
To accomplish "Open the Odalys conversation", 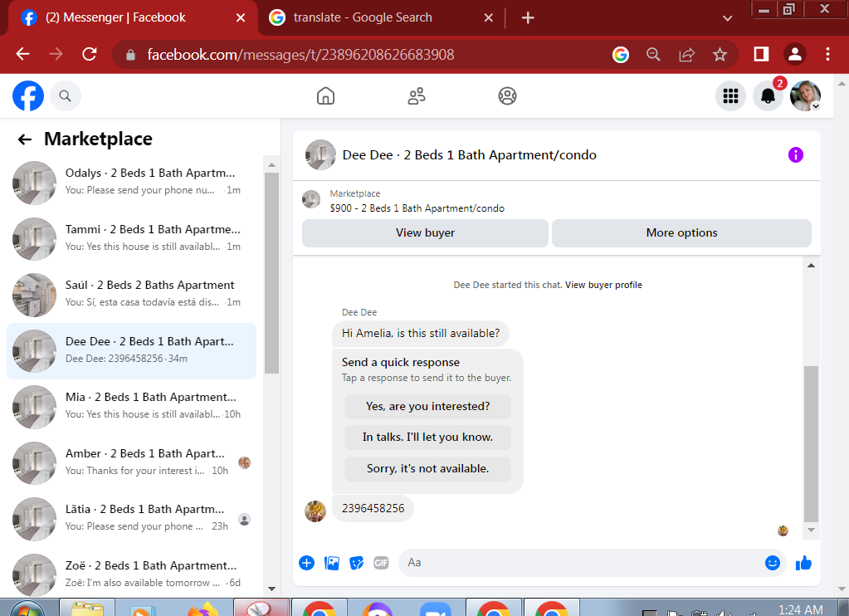I will tap(132, 183).
